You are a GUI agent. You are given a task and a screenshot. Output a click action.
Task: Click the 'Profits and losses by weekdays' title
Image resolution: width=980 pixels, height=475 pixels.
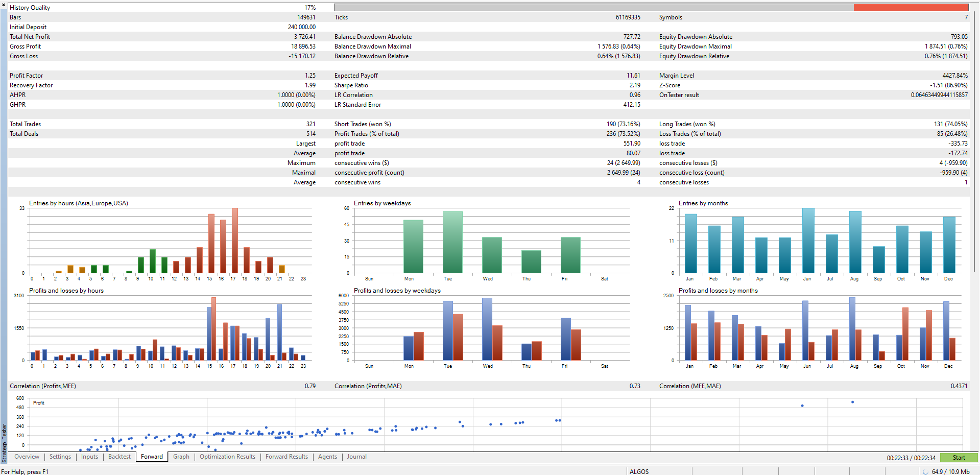coord(397,291)
